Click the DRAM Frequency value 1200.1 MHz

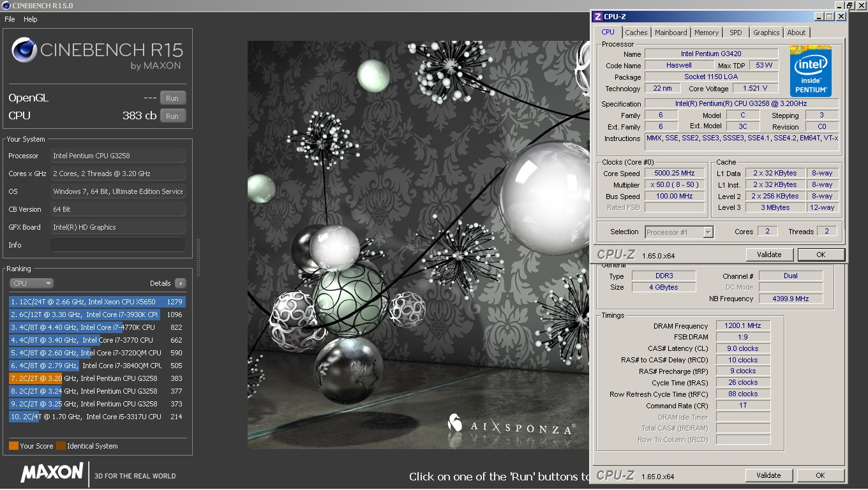(743, 325)
